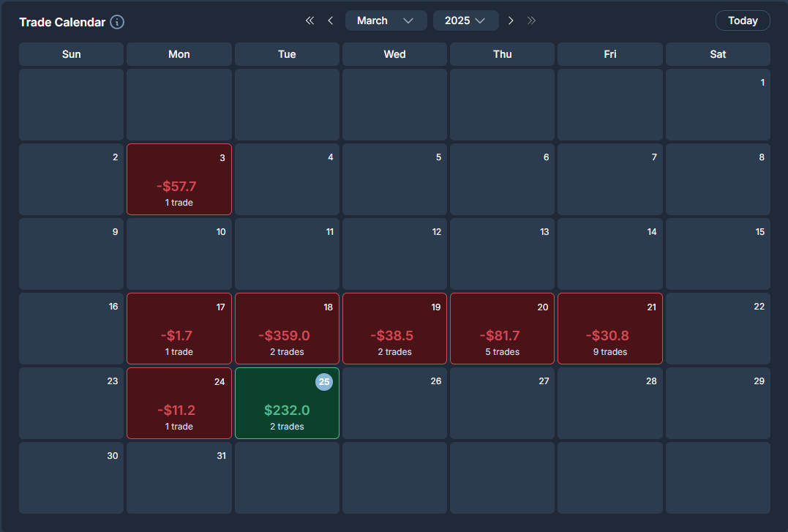Click the info icon beside Trade Calendar
The height and width of the screenshot is (532, 788).
[117, 22]
